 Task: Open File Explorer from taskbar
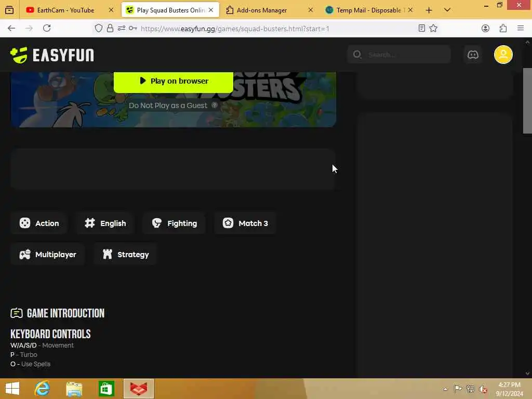[74, 389]
